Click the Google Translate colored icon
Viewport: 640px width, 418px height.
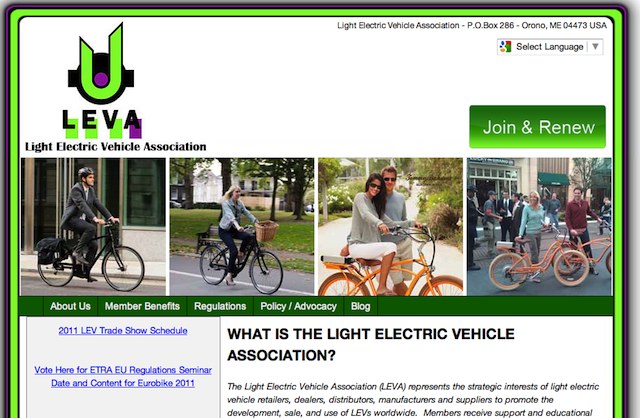point(505,47)
